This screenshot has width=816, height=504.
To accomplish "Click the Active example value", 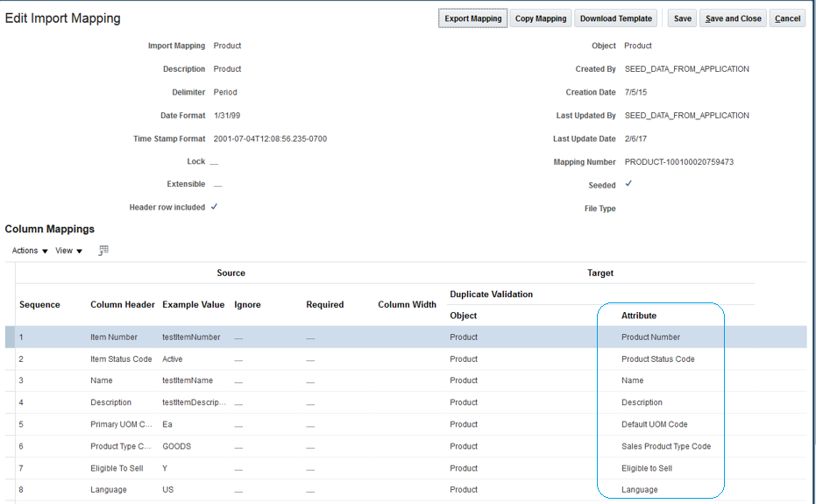I will 173,358.
